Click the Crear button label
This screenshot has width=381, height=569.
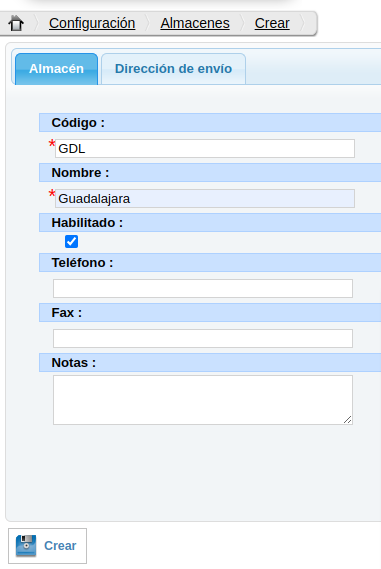click(x=60, y=545)
